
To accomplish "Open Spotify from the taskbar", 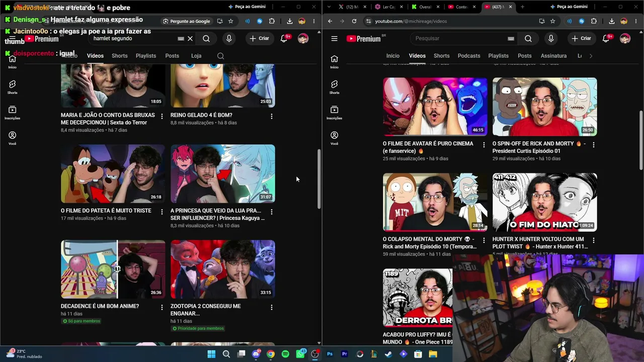I will [x=286, y=354].
